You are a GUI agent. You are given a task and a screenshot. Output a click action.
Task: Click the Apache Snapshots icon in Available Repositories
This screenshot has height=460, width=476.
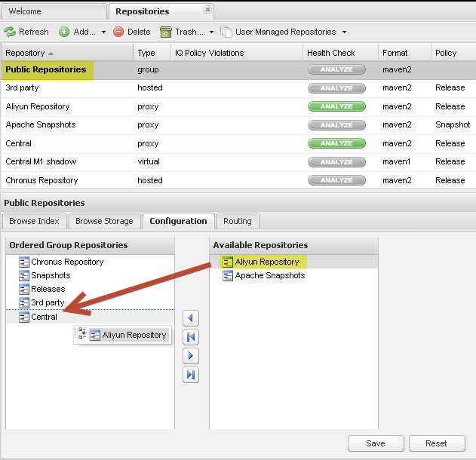click(228, 275)
